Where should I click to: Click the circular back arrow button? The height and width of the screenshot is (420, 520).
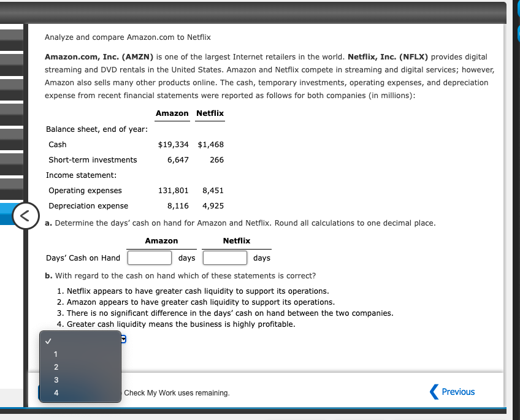coord(26,216)
